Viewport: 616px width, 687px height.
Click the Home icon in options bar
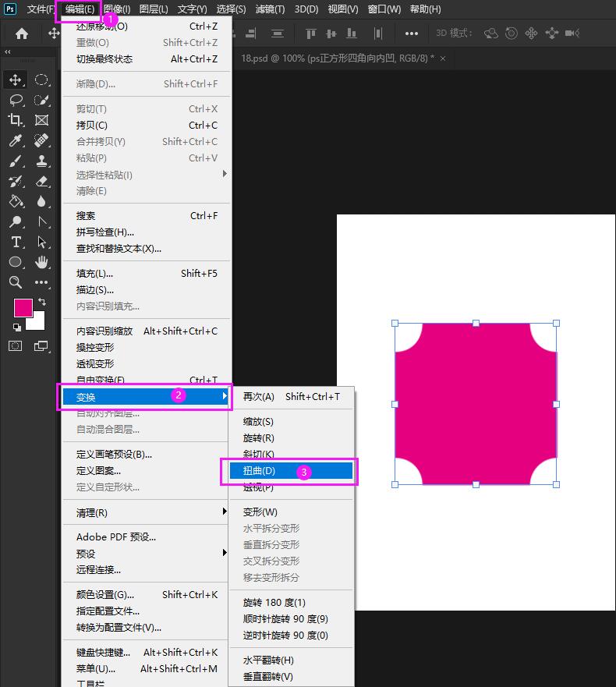coord(22,34)
